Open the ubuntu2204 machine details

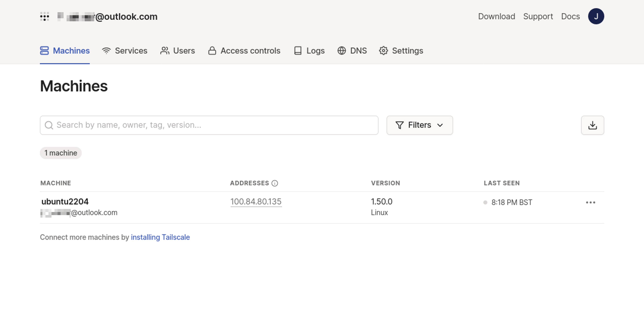65,202
